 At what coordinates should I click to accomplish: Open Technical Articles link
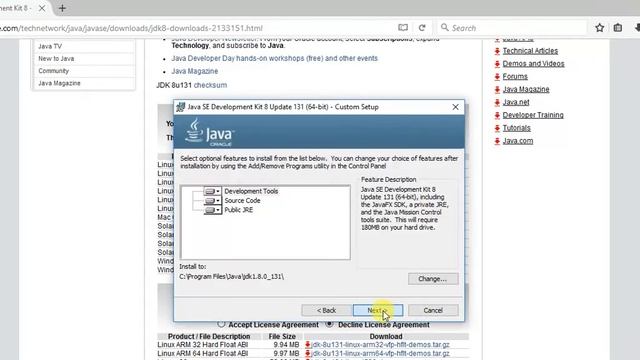pos(530,51)
